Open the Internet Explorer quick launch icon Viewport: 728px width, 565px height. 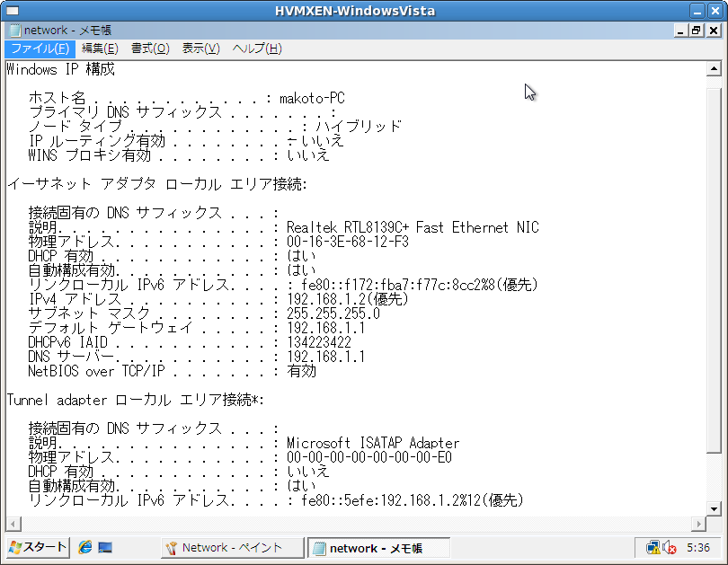pyautogui.click(x=85, y=547)
